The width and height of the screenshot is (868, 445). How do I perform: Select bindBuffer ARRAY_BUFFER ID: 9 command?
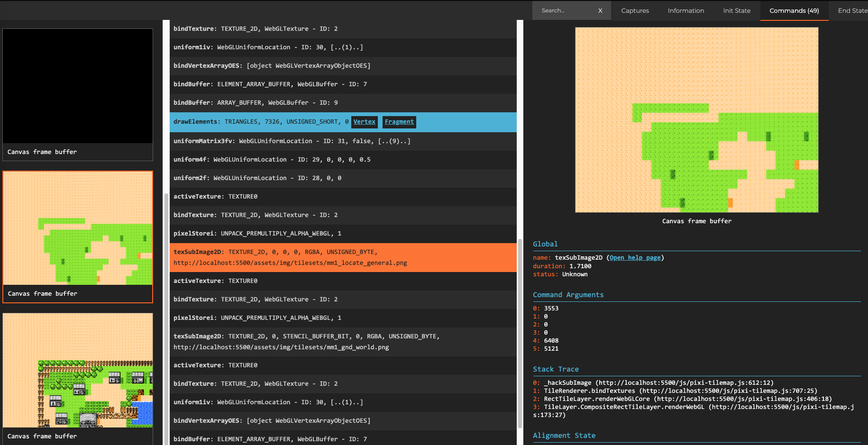pos(343,103)
